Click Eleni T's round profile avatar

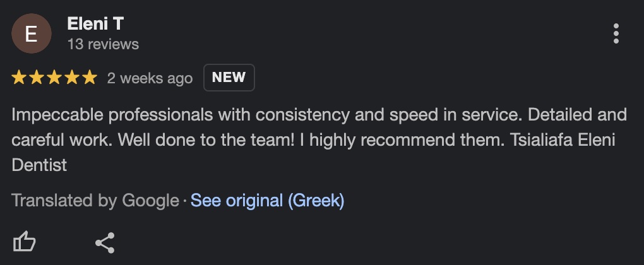pyautogui.click(x=31, y=33)
